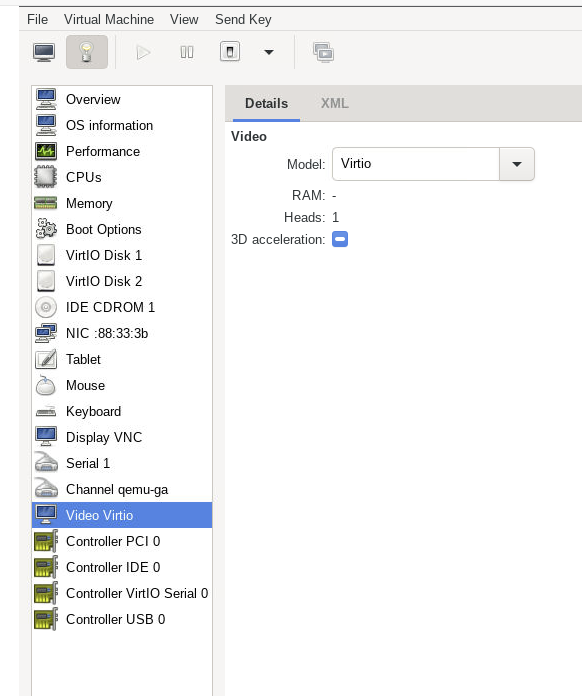Open the View menu

pos(184,20)
